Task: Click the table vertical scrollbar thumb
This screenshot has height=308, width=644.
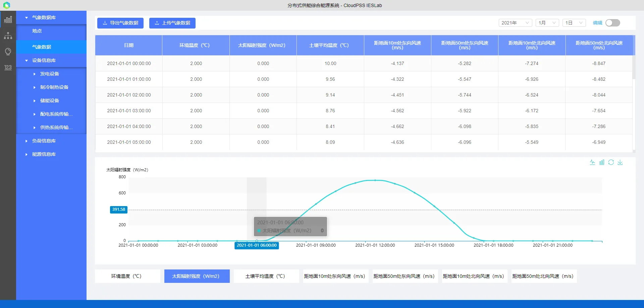Action: point(634,67)
